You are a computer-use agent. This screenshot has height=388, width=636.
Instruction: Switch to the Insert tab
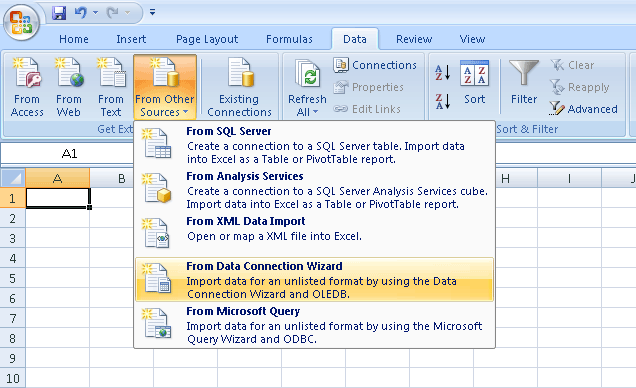[x=131, y=39]
